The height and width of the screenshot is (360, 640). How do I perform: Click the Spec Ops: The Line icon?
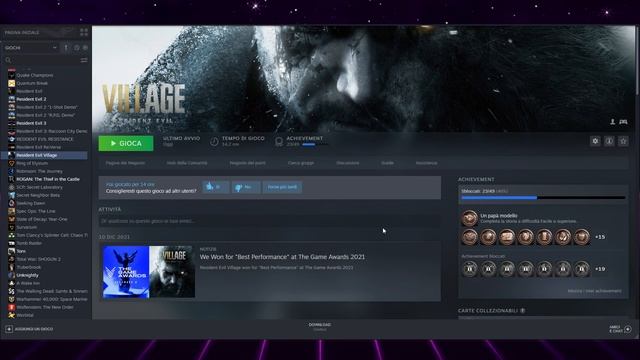(x=11, y=211)
